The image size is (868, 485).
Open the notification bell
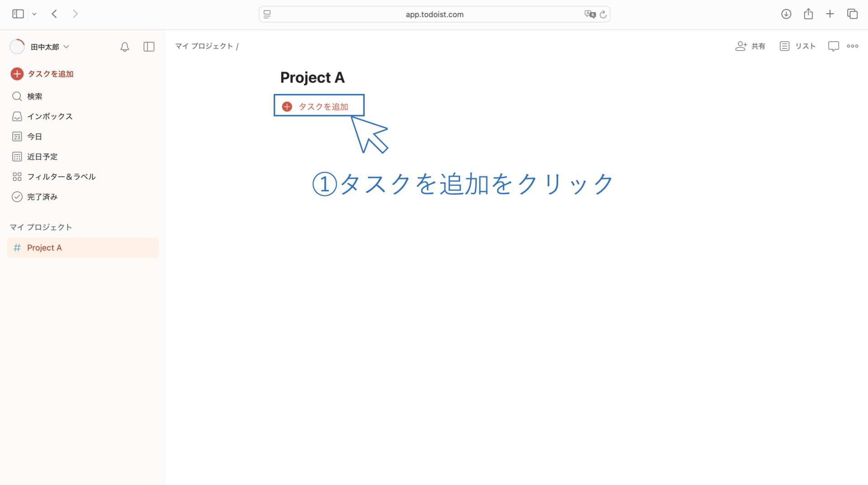point(125,47)
